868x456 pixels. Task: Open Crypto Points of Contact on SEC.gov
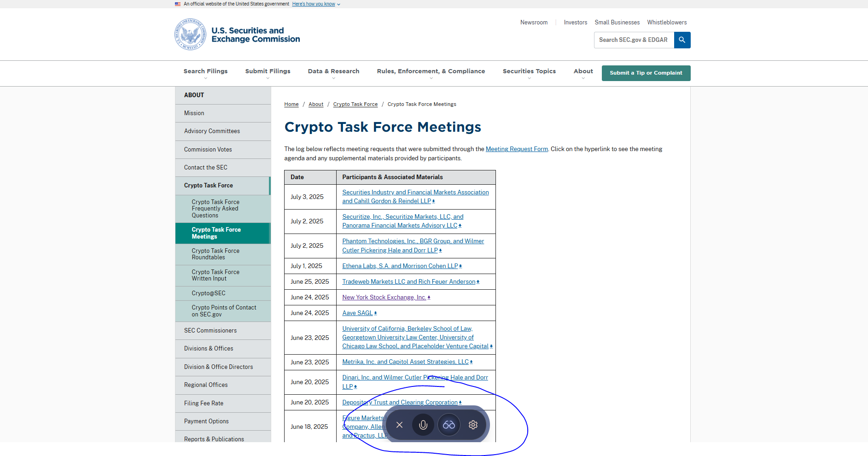(x=223, y=311)
